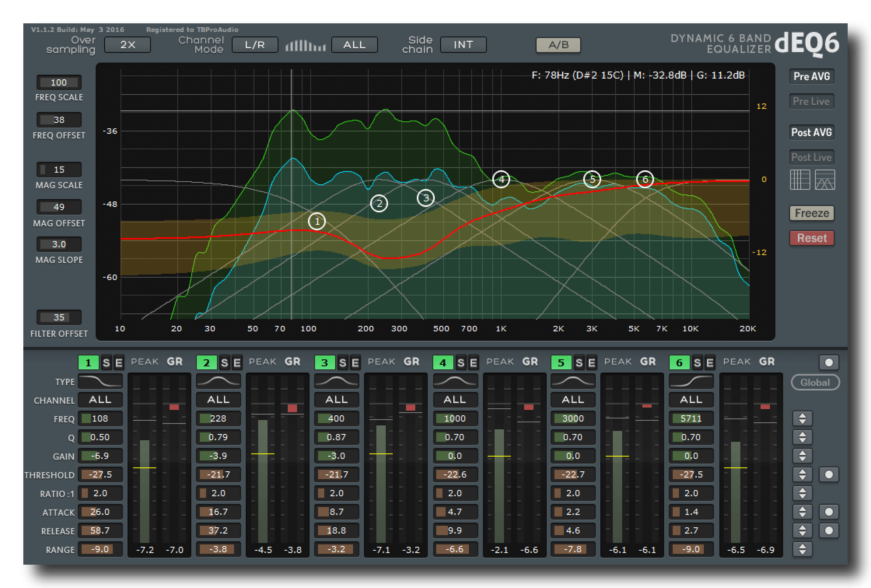Toggle band 1 enable button
The image size is (871, 588).
(88, 363)
